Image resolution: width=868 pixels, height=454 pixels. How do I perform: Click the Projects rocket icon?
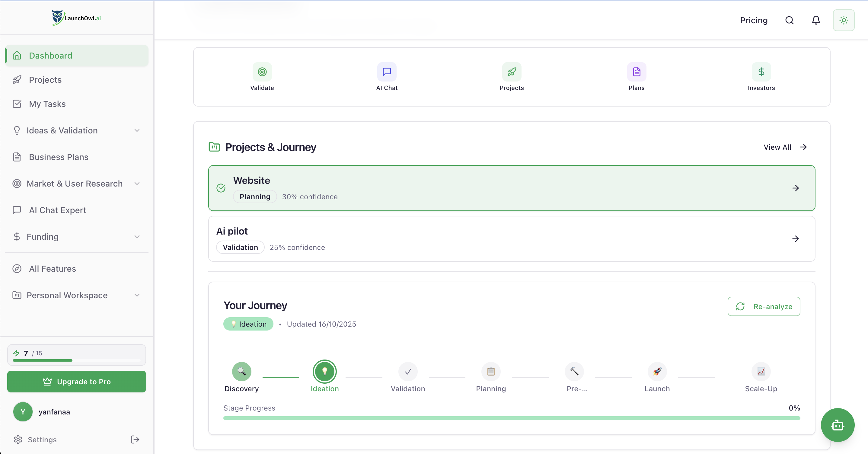512,72
